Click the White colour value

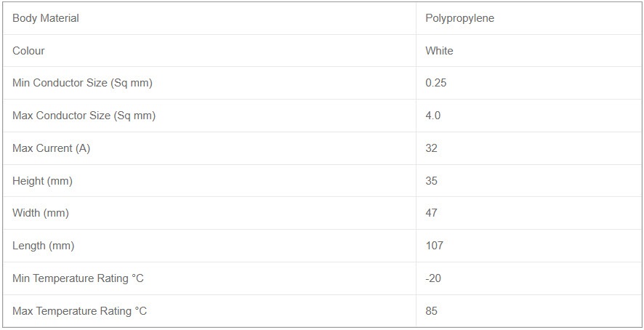[x=439, y=51]
